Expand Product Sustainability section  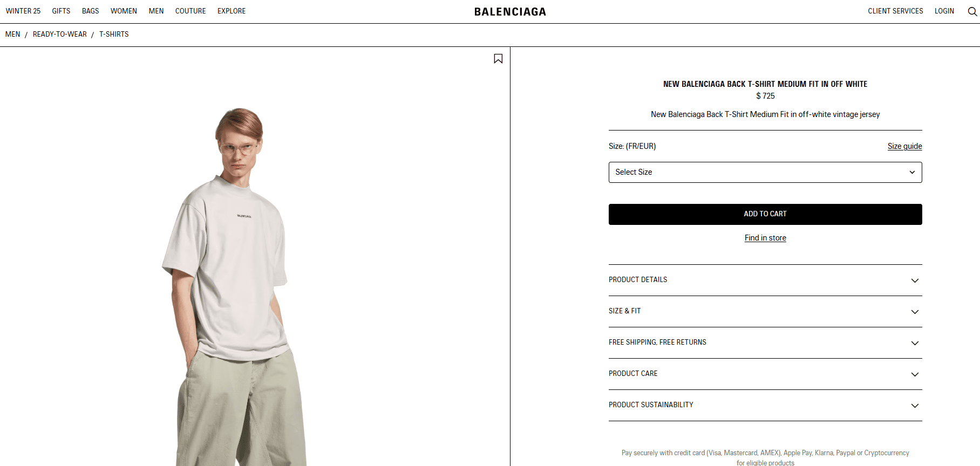[765, 405]
